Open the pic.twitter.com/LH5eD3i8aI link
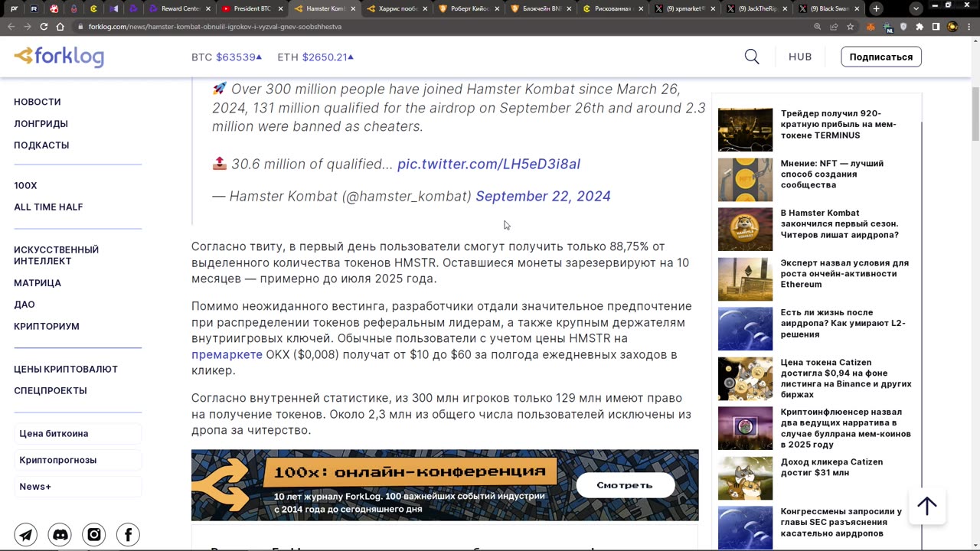 pyautogui.click(x=488, y=164)
